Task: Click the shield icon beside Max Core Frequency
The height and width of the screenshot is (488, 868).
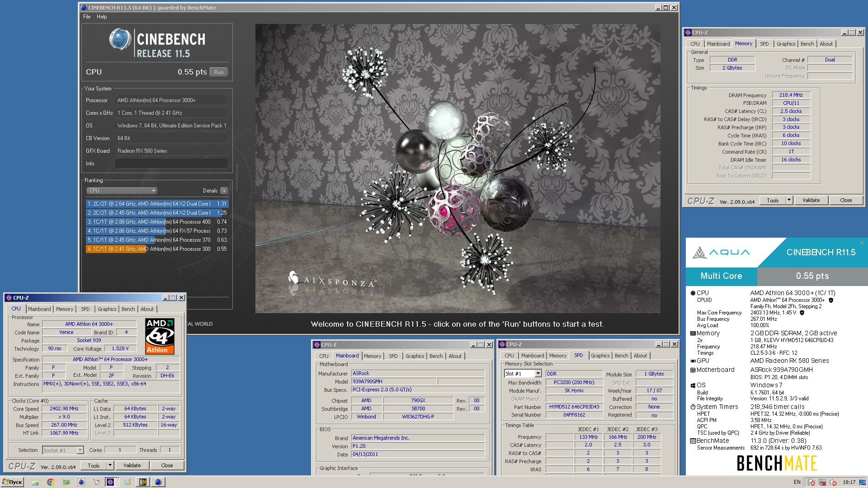Action: click(x=802, y=313)
